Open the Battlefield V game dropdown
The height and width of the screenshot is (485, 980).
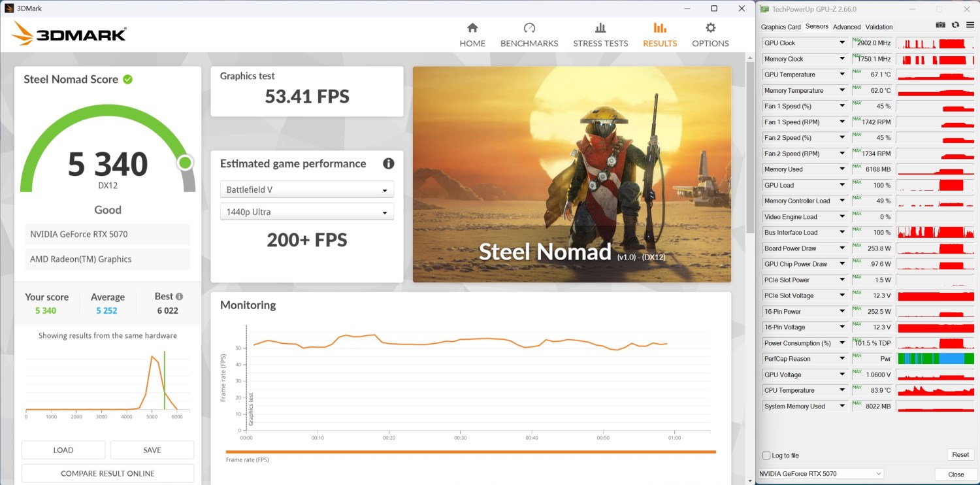point(307,190)
